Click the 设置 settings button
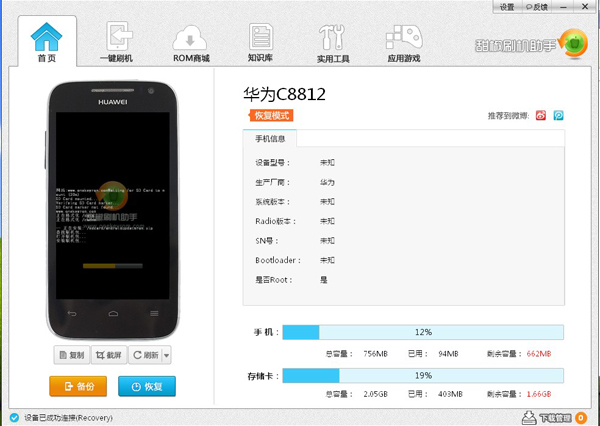The width and height of the screenshot is (600, 426). tap(507, 7)
